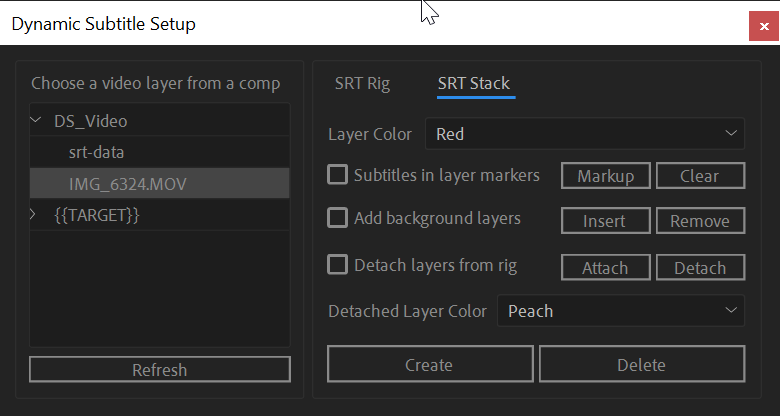
Task: Click the Clear button
Action: coord(700,176)
